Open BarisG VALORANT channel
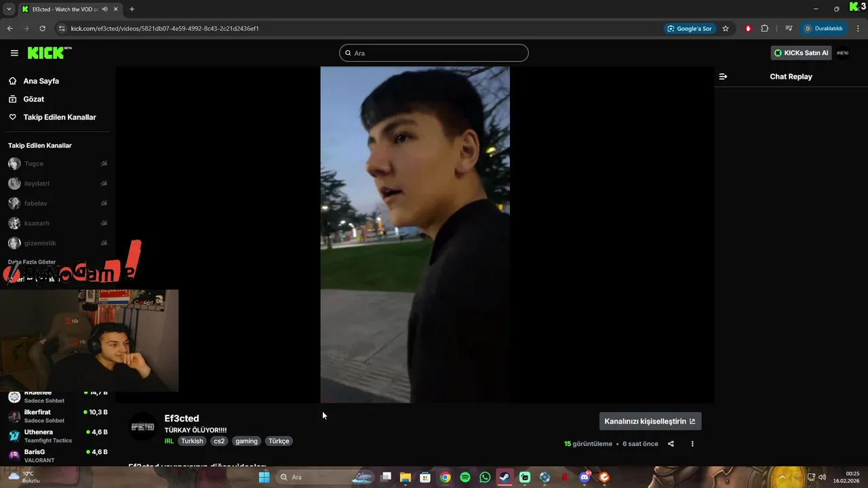 (x=57, y=455)
